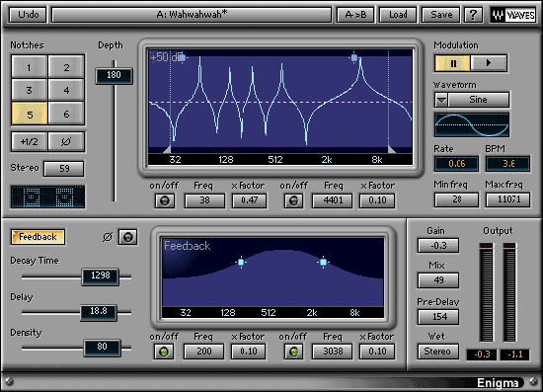Select 4 notches
Image resolution: width=543 pixels, height=392 pixels.
66,90
